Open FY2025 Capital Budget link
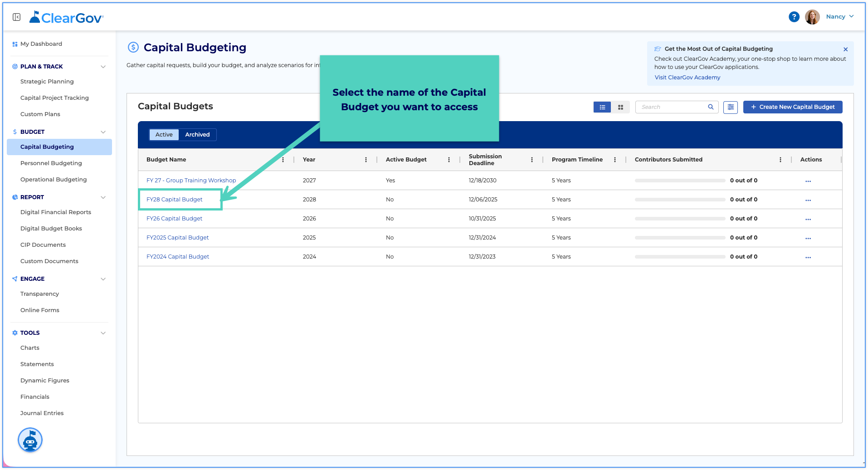The width and height of the screenshot is (868, 470). point(178,238)
